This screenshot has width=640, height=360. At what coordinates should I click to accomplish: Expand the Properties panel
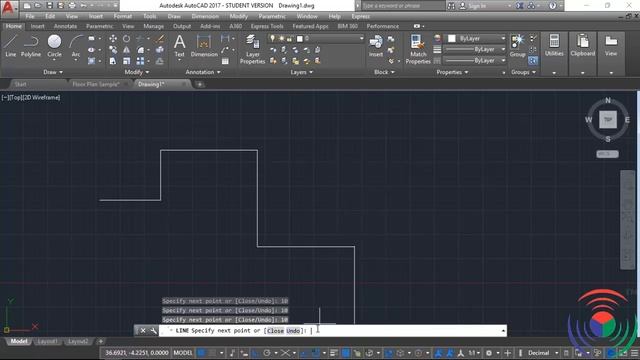[x=452, y=72]
